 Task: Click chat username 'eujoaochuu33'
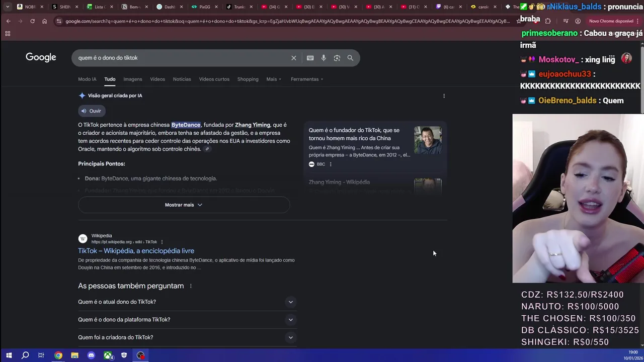pos(565,74)
